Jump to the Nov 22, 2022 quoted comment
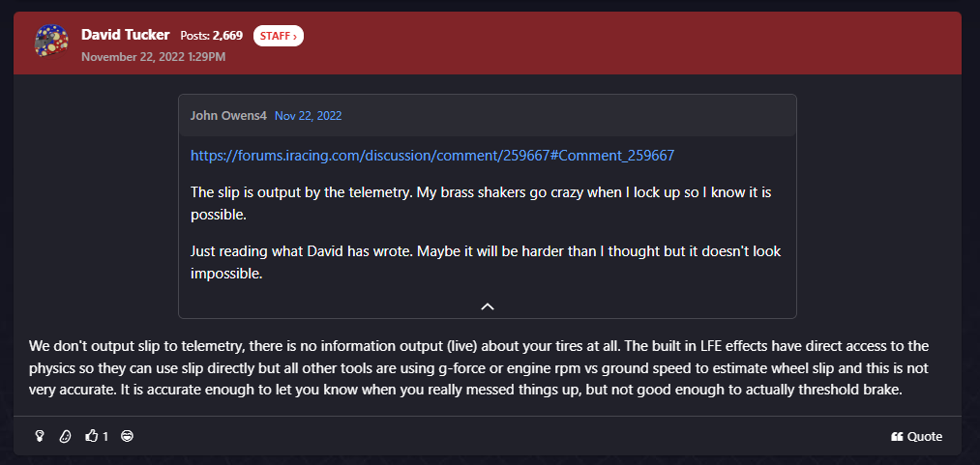980x465 pixels. (309, 115)
